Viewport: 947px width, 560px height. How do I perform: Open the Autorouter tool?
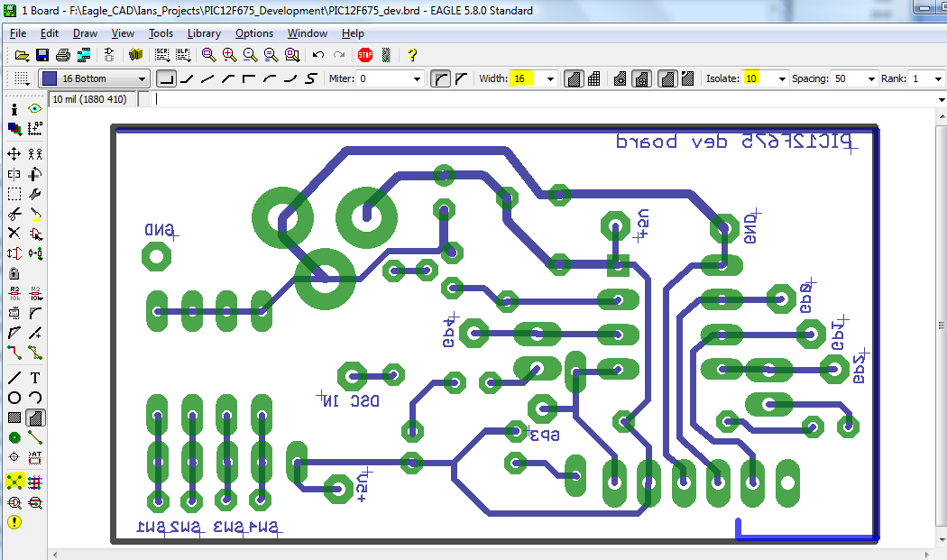click(35, 482)
